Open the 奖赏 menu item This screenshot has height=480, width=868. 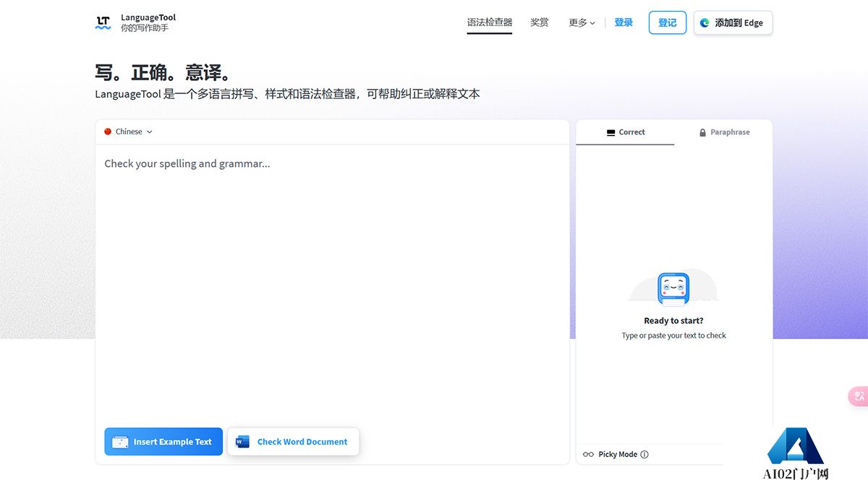(x=540, y=22)
